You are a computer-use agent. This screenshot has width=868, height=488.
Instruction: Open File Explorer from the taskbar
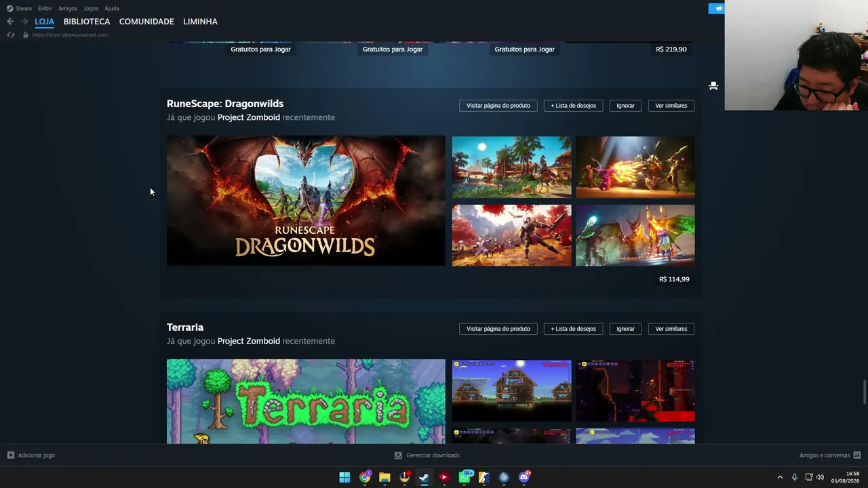pos(384,477)
